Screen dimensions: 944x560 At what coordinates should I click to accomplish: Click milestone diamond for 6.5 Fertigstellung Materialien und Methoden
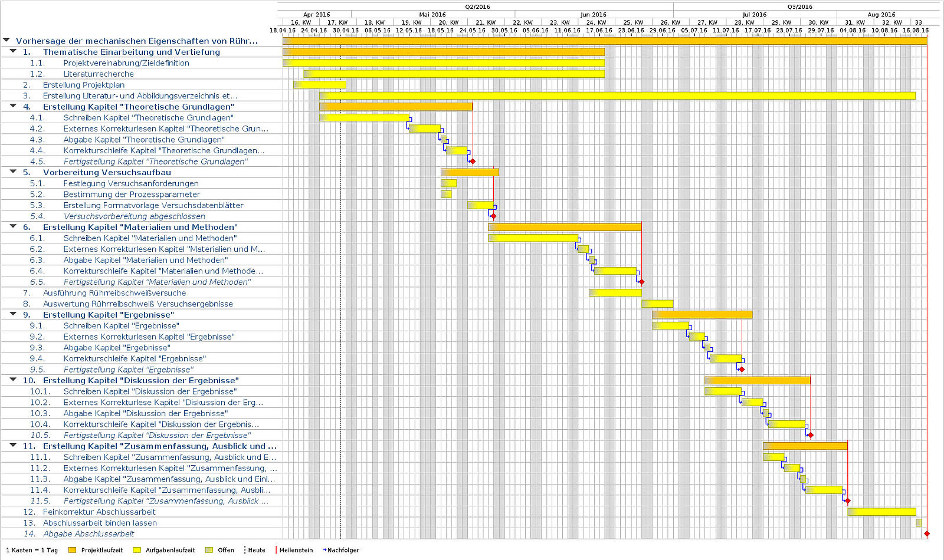[642, 282]
